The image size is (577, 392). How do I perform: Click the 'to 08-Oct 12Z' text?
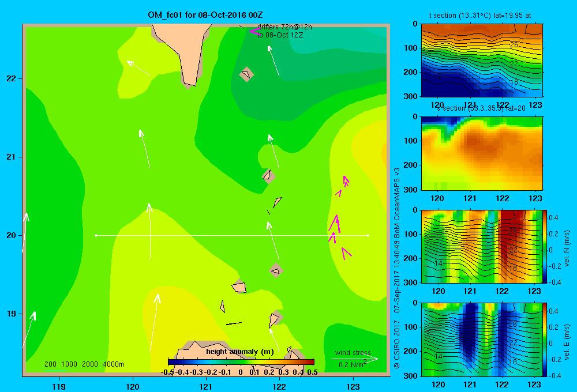(280, 35)
